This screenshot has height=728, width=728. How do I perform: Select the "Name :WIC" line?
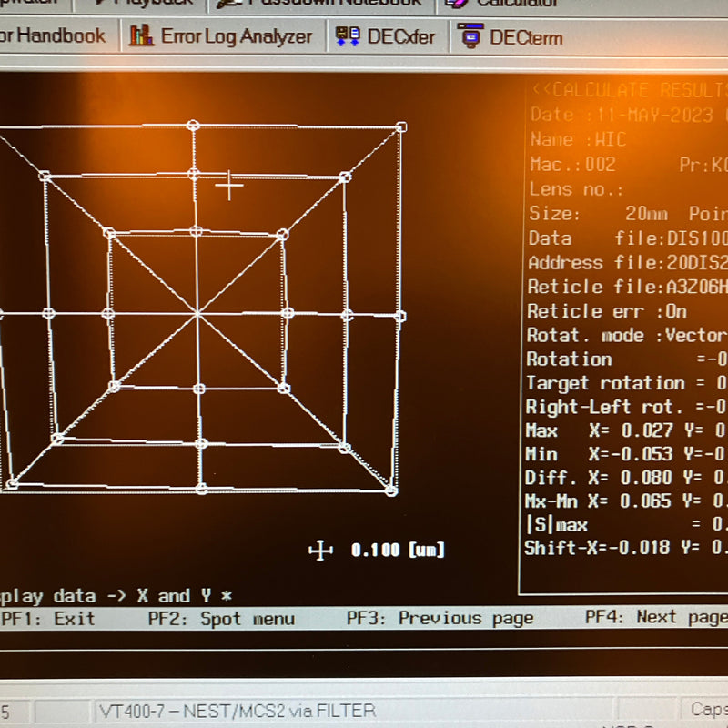pyautogui.click(x=579, y=139)
